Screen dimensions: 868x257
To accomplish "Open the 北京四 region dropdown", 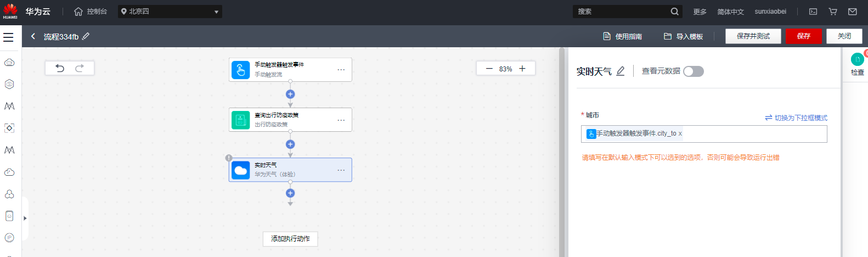I will tap(170, 12).
